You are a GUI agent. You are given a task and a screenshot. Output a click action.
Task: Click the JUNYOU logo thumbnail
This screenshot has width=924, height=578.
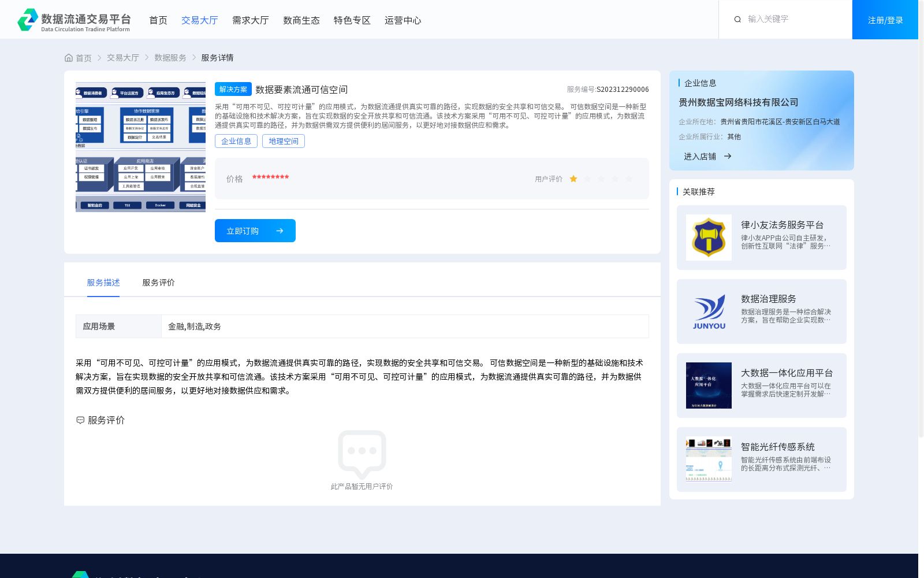[x=709, y=312]
